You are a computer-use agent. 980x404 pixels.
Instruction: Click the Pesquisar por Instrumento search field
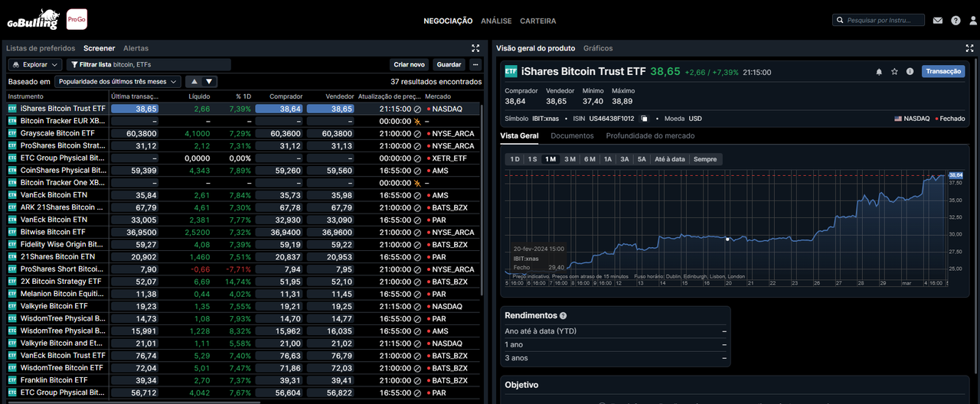878,21
